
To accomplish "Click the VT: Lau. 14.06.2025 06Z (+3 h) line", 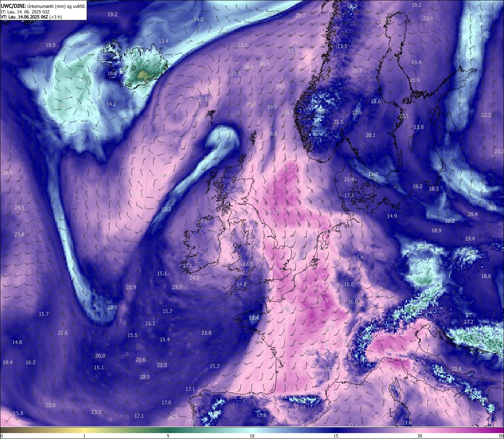I will [31, 17].
